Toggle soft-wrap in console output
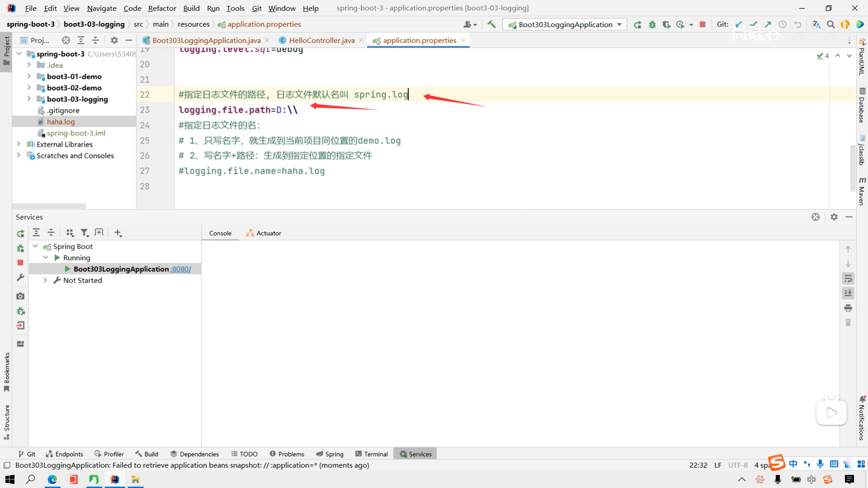 [848, 279]
